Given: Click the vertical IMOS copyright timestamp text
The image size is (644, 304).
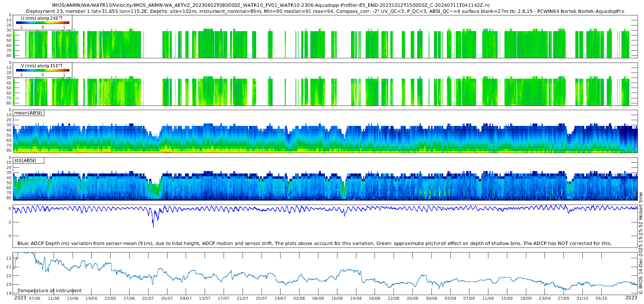Looking at the screenshot, I should point(640,243).
